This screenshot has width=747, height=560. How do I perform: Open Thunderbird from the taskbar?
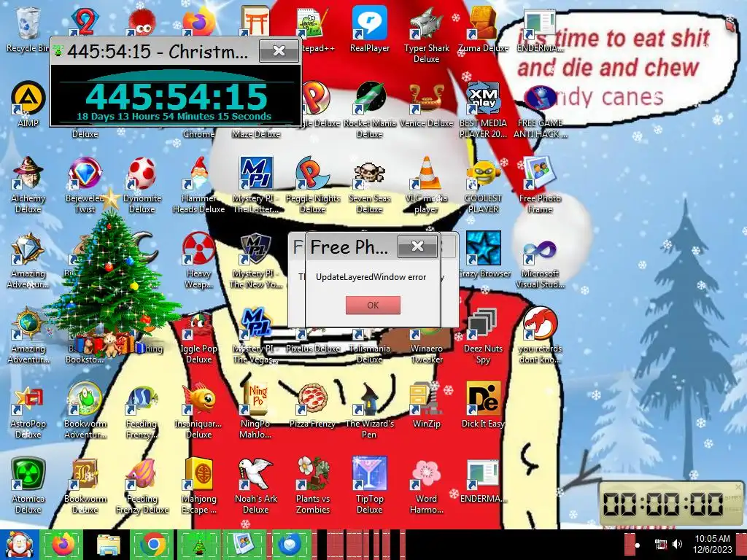point(289,544)
